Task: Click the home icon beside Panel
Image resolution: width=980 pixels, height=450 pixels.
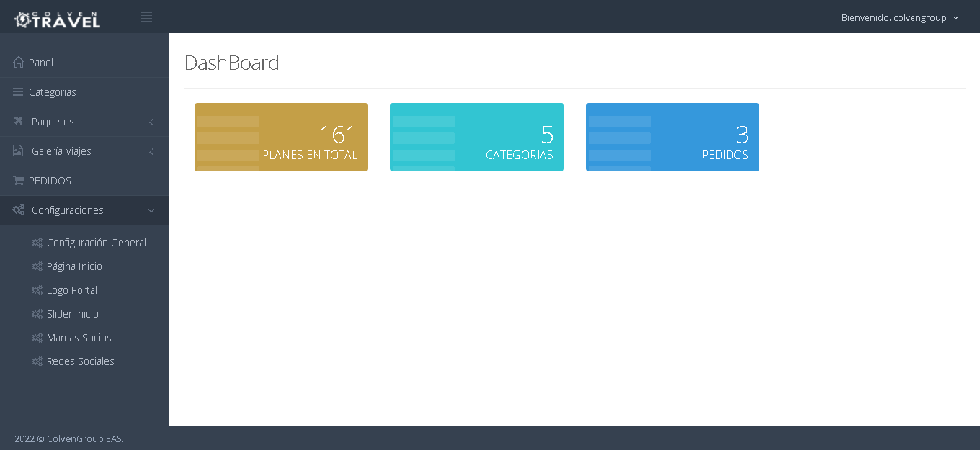Action: pos(19,63)
